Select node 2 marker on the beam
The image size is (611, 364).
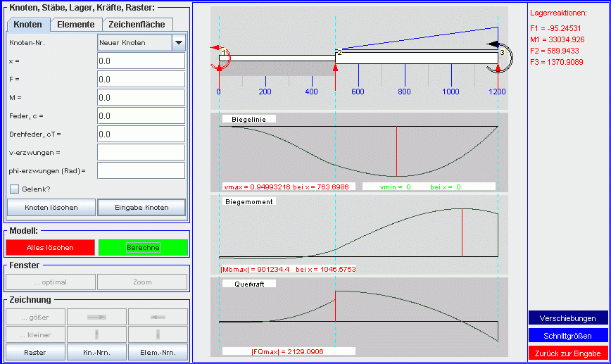pos(339,53)
